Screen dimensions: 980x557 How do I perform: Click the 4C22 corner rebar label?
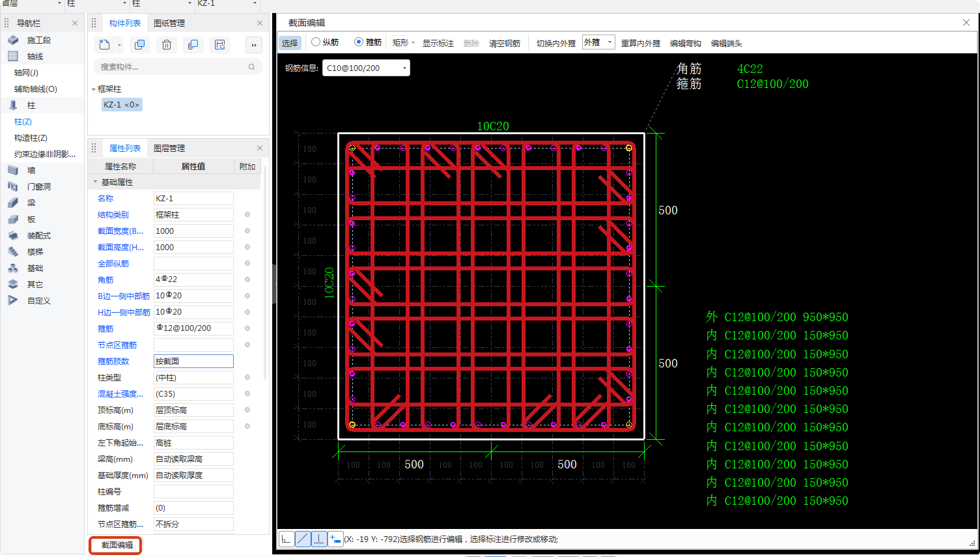[x=750, y=68]
